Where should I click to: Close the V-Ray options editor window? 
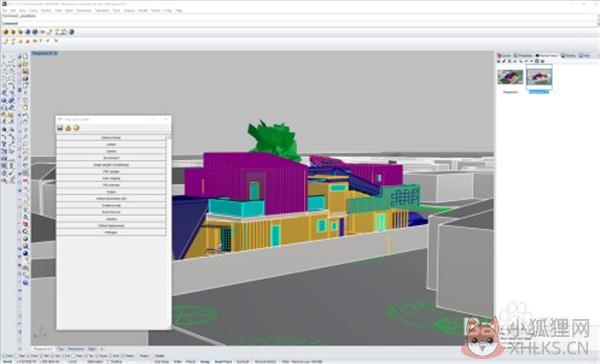(x=166, y=119)
